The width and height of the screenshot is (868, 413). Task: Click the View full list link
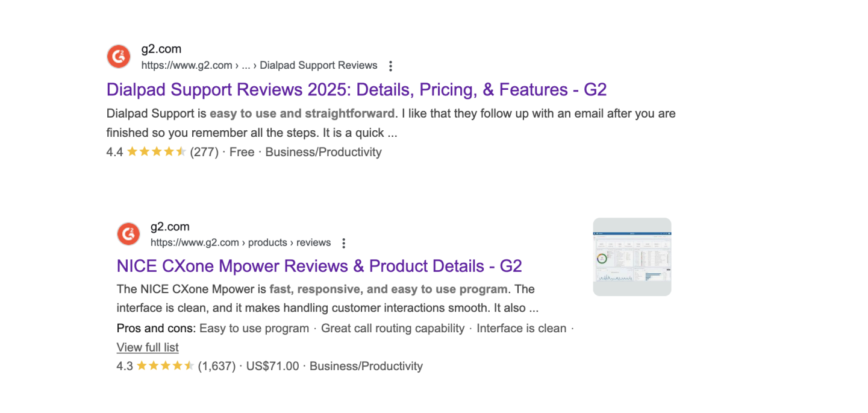tap(148, 347)
